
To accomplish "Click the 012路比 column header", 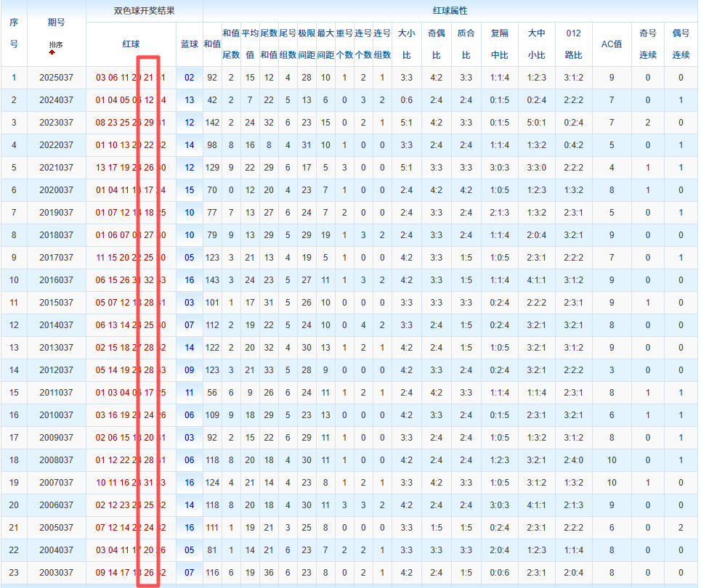I will [x=573, y=44].
